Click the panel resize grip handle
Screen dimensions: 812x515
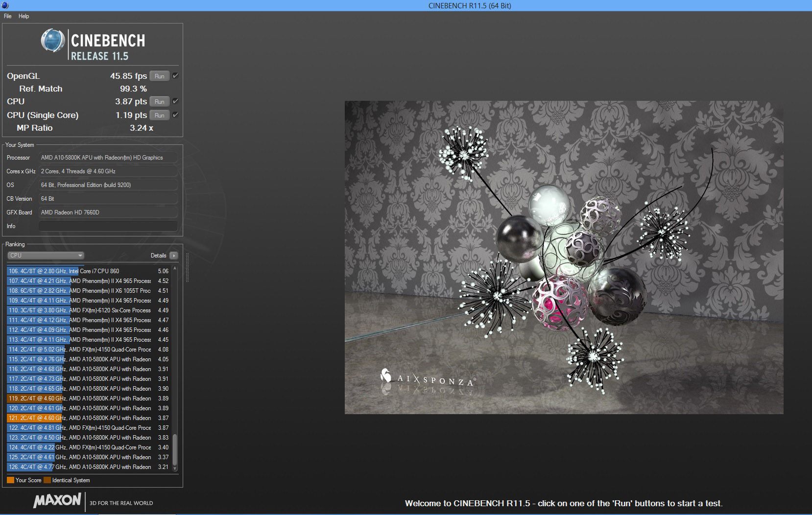(x=187, y=268)
